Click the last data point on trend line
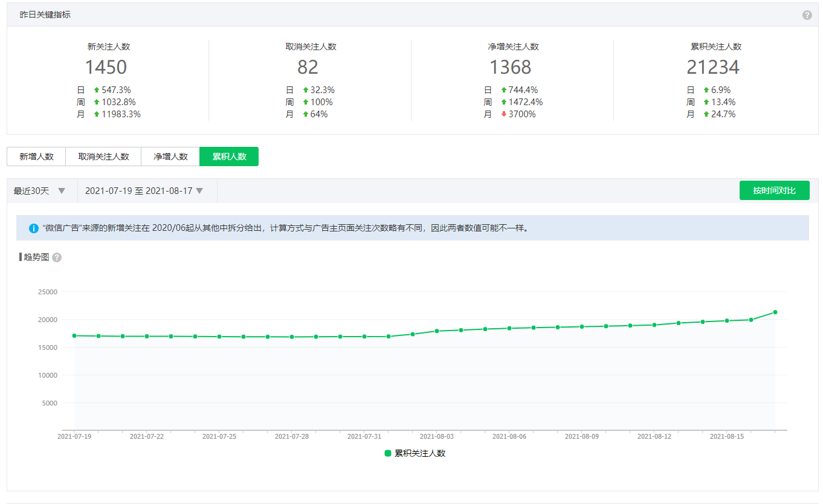Viewport: 823px width, 504px height. [775, 312]
